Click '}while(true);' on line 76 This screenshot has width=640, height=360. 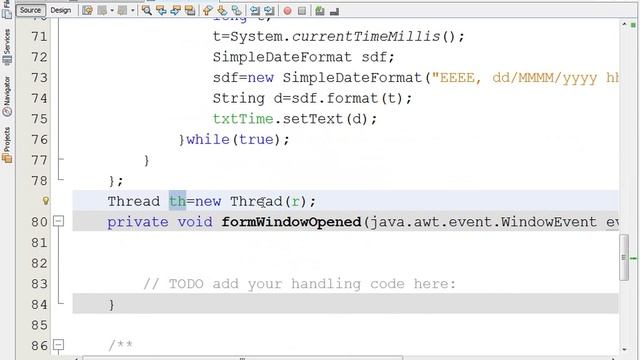(234, 140)
